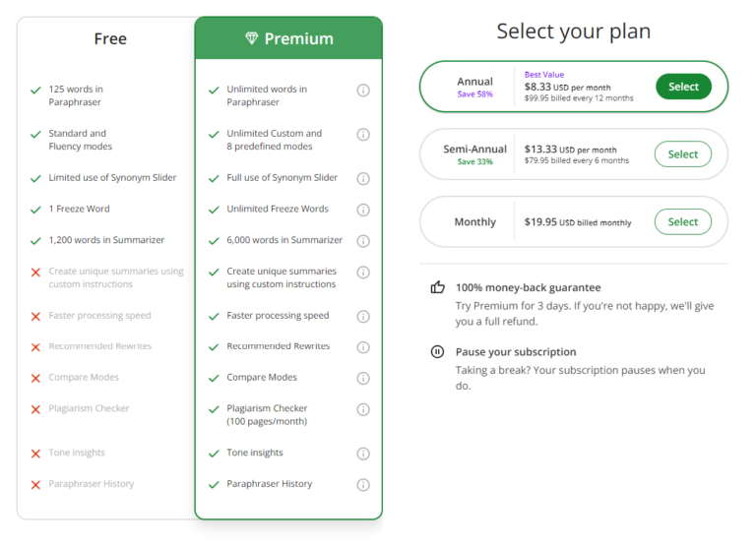The height and width of the screenshot is (548, 756).
Task: Click info icon next to Recommended Rewrites
Action: pos(363,347)
